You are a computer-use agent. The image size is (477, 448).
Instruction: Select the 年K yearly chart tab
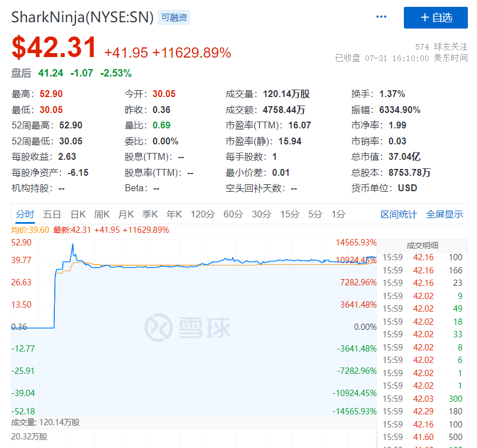pos(173,214)
